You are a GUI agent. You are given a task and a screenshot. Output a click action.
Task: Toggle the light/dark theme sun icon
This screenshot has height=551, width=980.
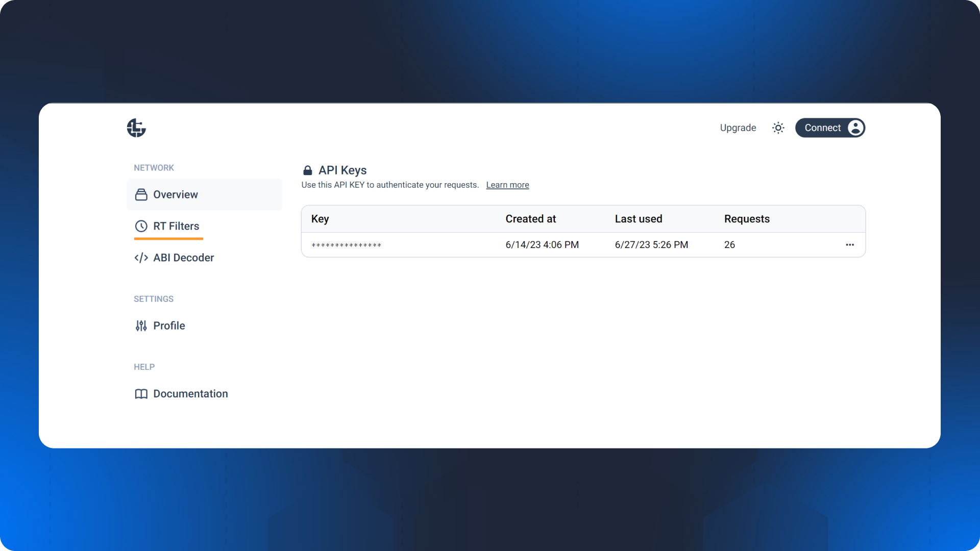[778, 128]
